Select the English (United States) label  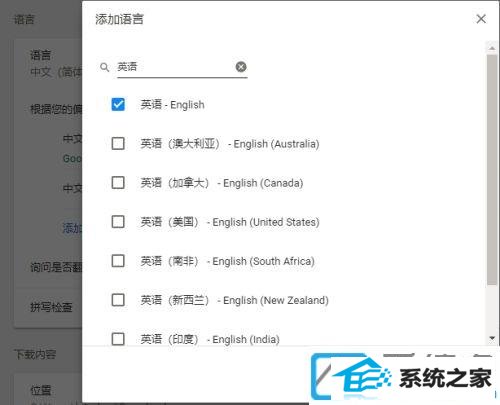click(230, 222)
